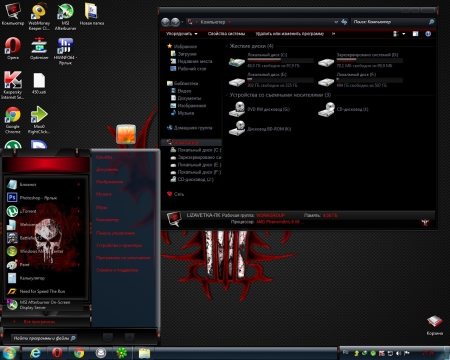Click the volume icon in system tray
450x360 pixels.
tap(398, 353)
